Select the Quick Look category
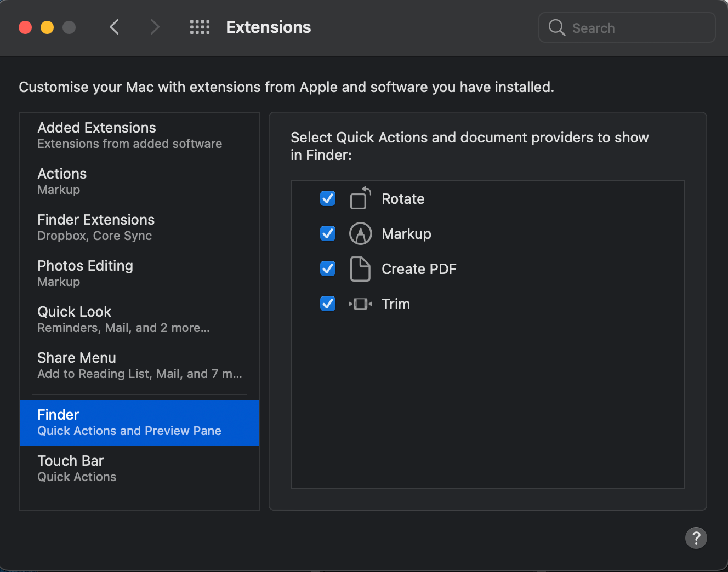 [x=139, y=319]
